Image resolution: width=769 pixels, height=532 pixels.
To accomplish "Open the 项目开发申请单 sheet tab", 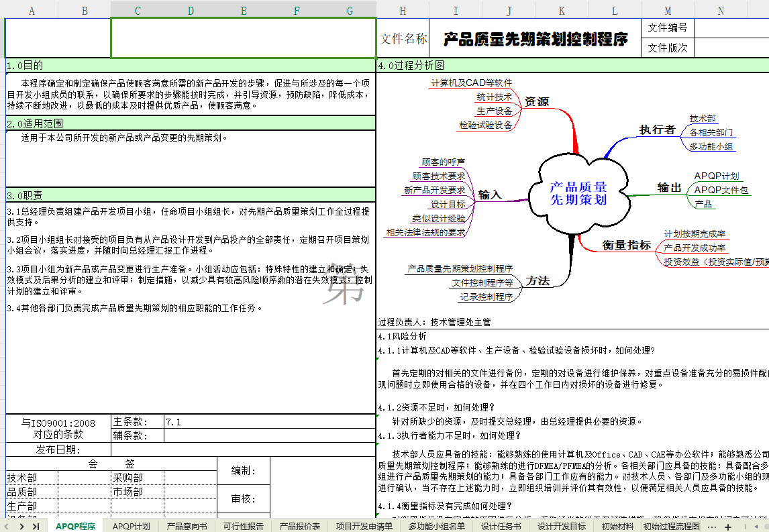I will [x=364, y=527].
